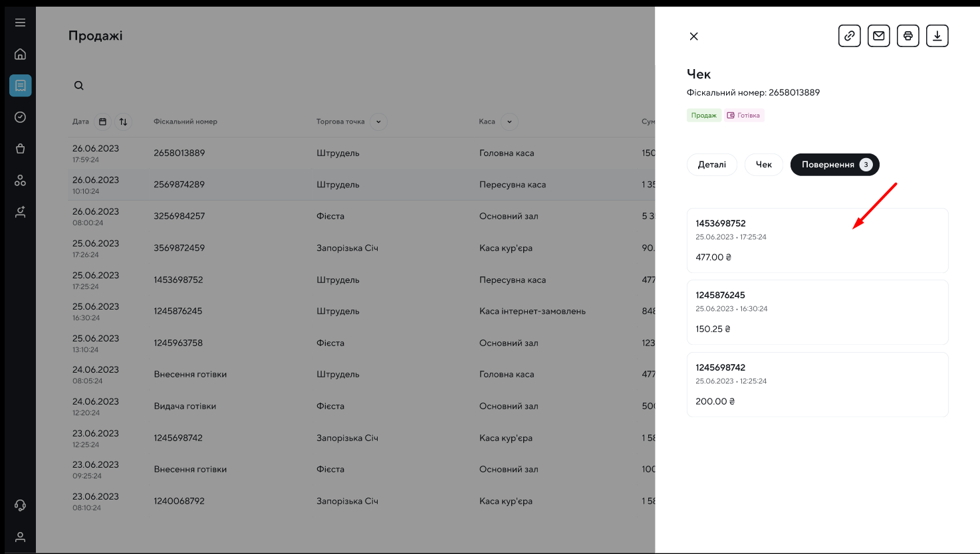Open user profile icon in sidebar

coord(20,537)
